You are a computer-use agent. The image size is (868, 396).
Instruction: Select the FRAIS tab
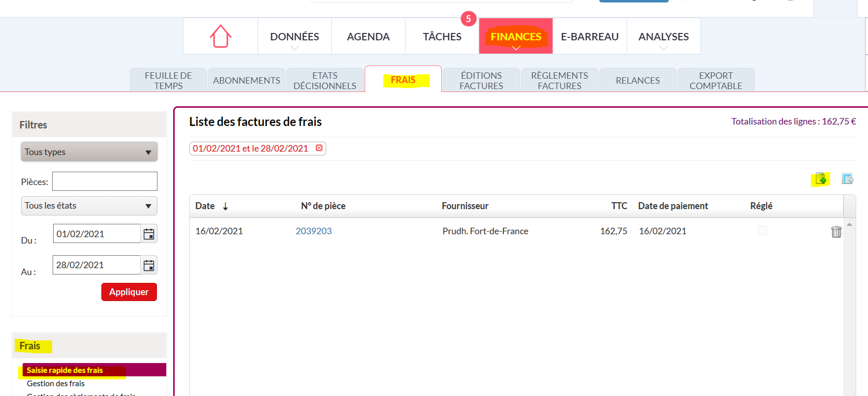403,80
